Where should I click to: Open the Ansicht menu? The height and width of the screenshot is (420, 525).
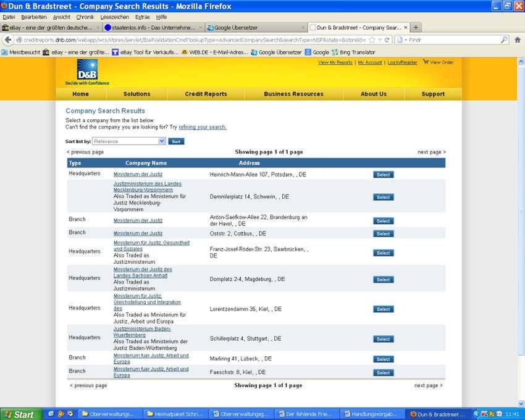[x=62, y=17]
